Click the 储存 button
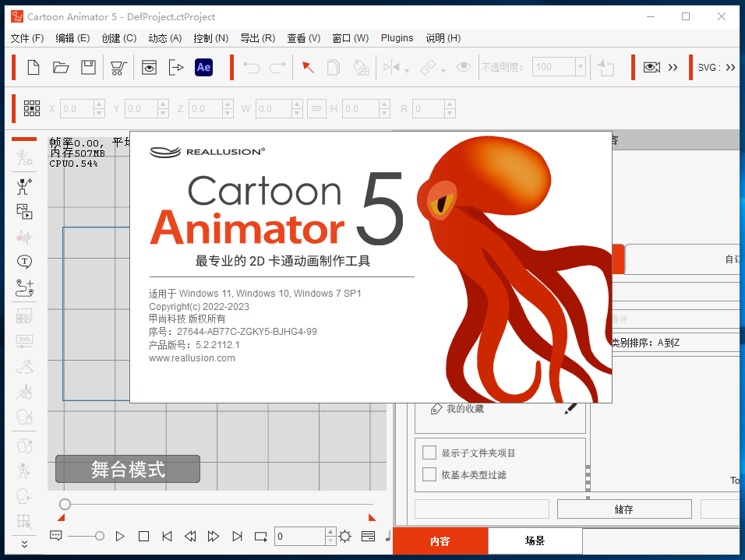The image size is (745, 560). tap(623, 509)
